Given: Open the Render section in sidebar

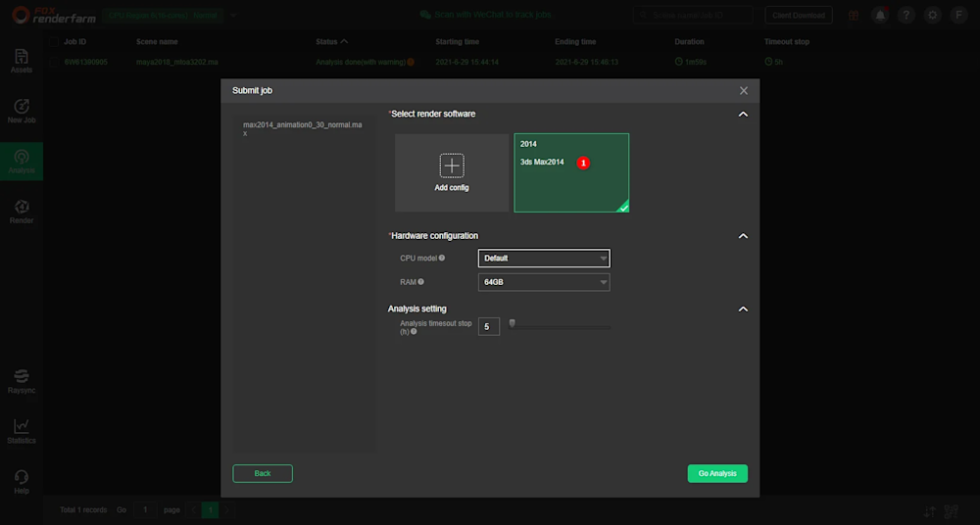Looking at the screenshot, I should (22, 212).
